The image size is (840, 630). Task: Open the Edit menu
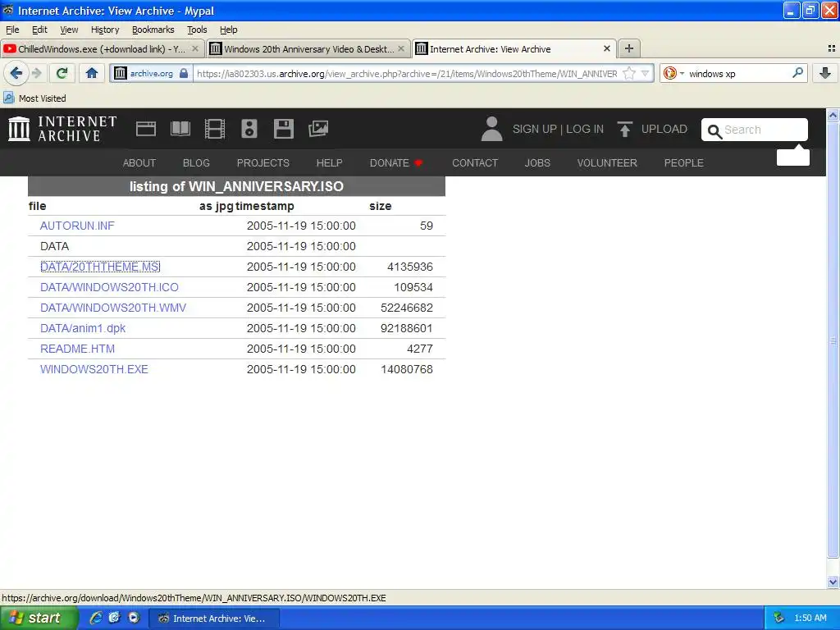(x=39, y=30)
